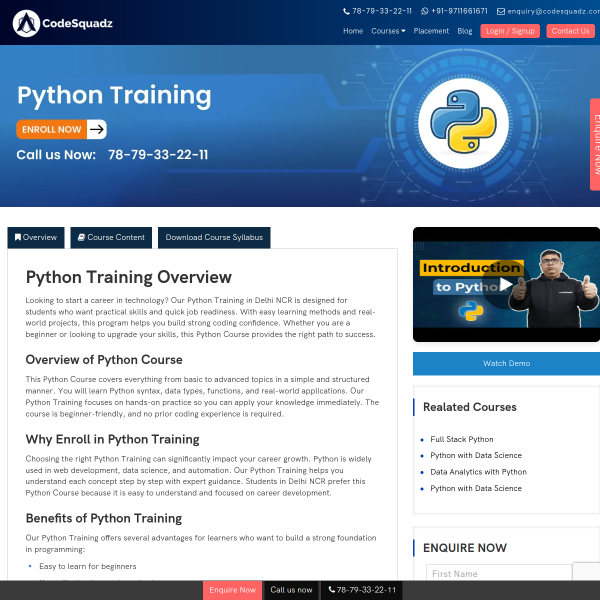
Task: Click the bookmark icon on Overview tab
Action: (x=18, y=237)
